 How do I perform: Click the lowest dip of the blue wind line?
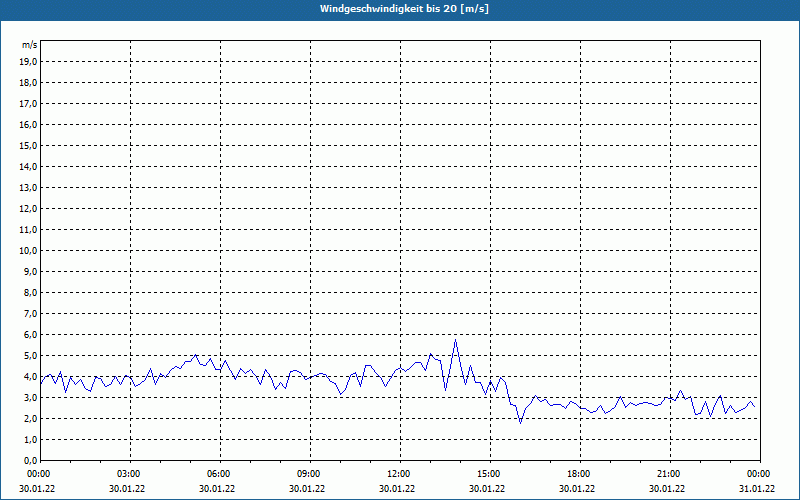(520, 422)
